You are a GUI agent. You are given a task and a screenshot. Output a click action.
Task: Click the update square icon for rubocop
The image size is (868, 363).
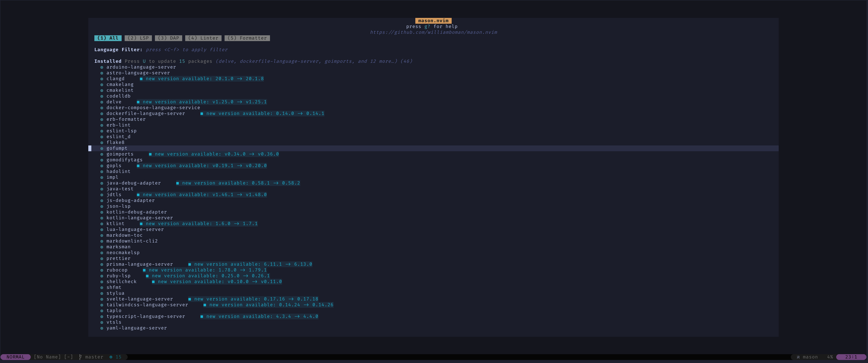pos(144,270)
